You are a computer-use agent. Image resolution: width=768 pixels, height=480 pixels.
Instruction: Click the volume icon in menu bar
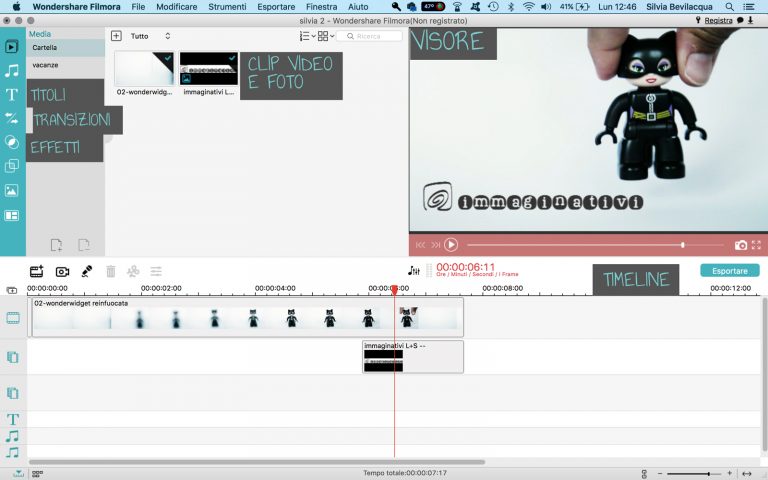click(546, 7)
